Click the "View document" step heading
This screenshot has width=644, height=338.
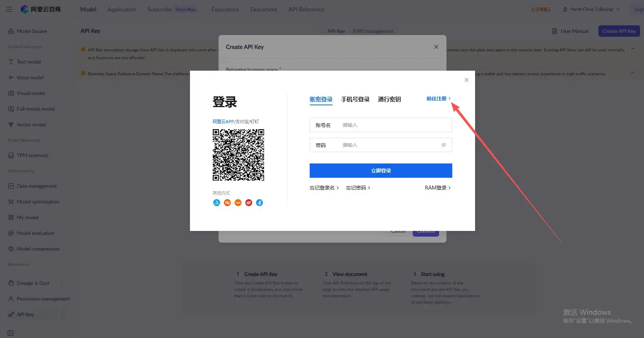click(350, 274)
